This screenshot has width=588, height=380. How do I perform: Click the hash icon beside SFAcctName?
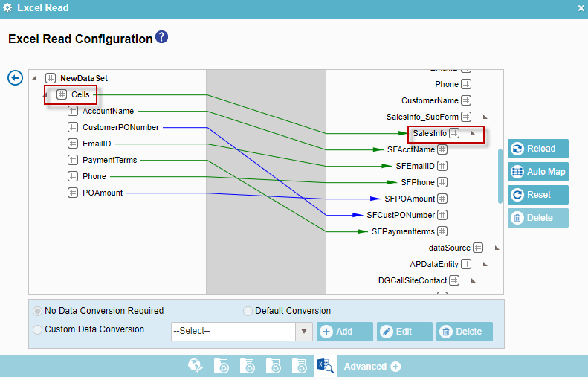coord(442,149)
